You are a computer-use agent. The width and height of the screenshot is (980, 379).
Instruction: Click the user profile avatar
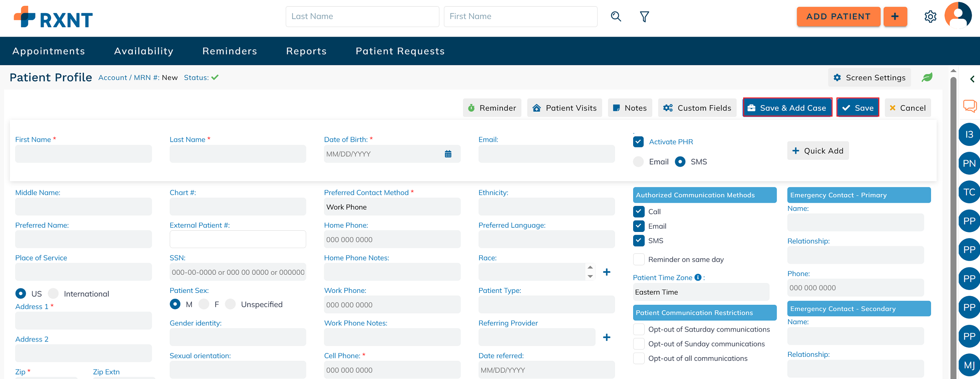[x=958, y=16]
